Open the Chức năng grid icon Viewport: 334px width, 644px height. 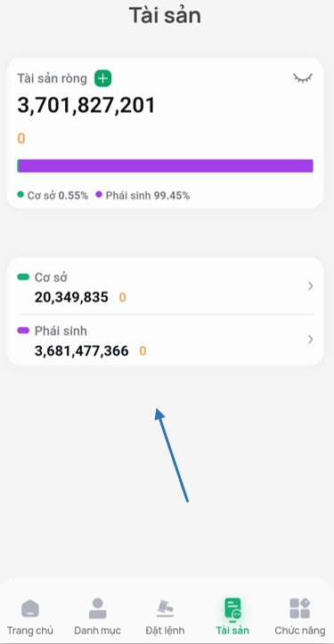pos(299,608)
